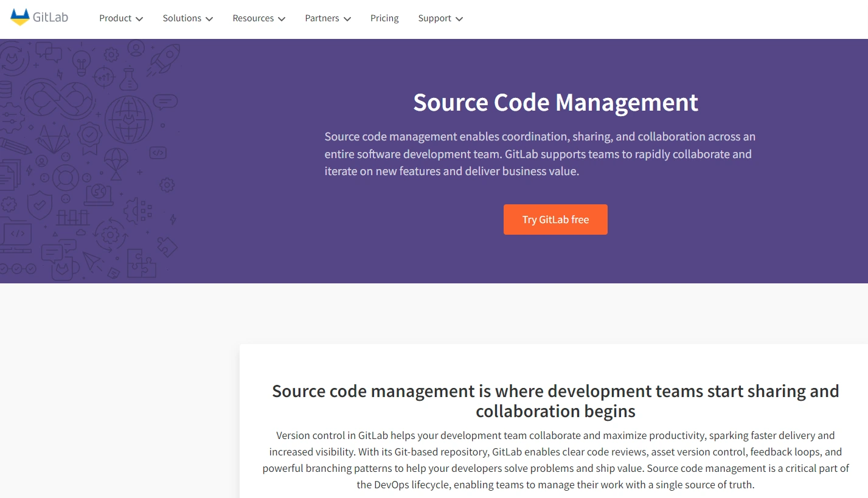Screen dimensions: 868x498
Task: Go to the Pricing page
Action: (x=384, y=18)
